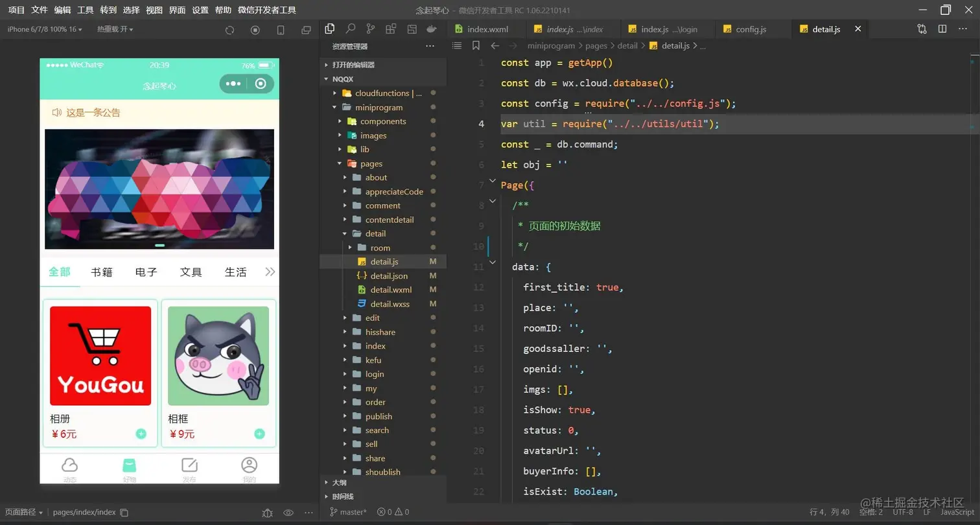This screenshot has width=980, height=525.
Task: Split the editor with the split icon
Action: tap(942, 29)
